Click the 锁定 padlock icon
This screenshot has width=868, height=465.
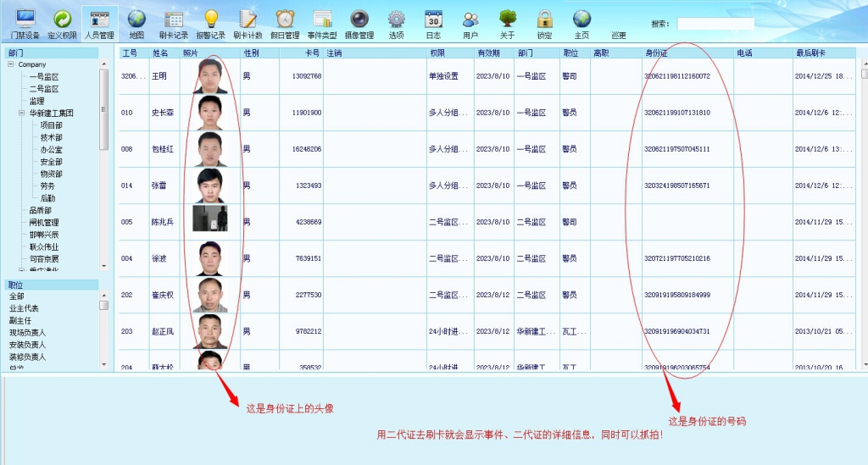[x=544, y=24]
